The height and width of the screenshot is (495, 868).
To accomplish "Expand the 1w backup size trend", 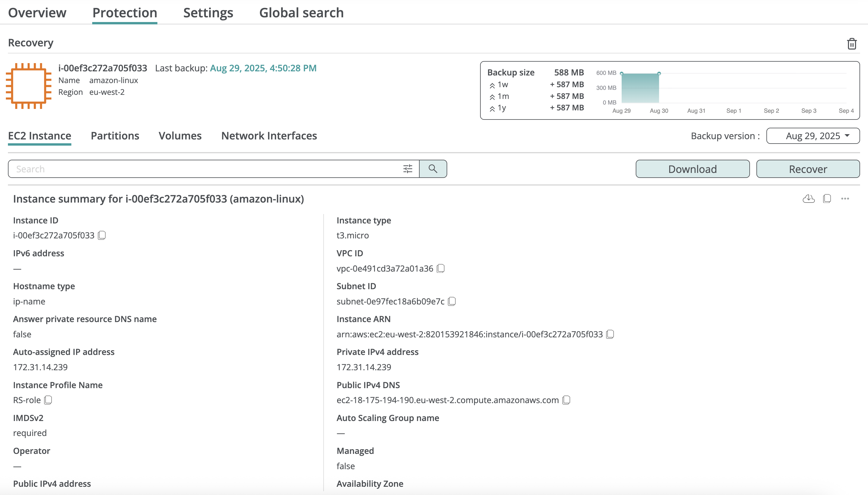I will point(492,85).
